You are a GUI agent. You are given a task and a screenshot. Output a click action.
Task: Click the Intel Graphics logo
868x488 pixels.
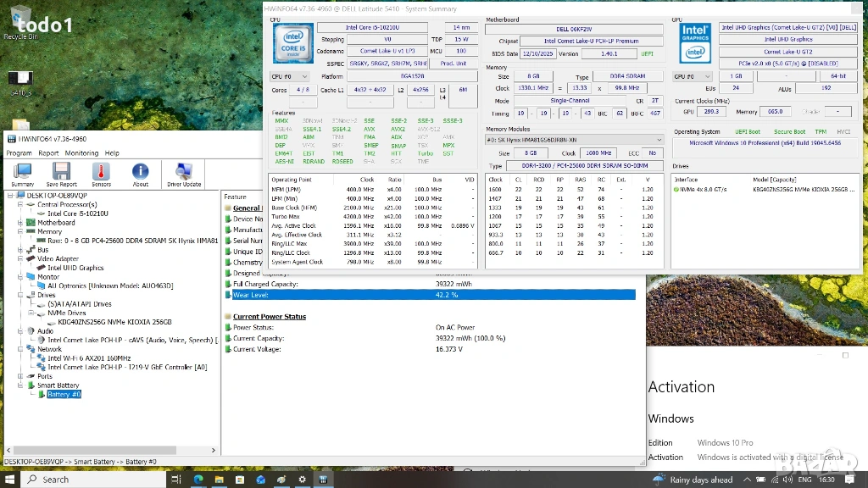tap(695, 44)
